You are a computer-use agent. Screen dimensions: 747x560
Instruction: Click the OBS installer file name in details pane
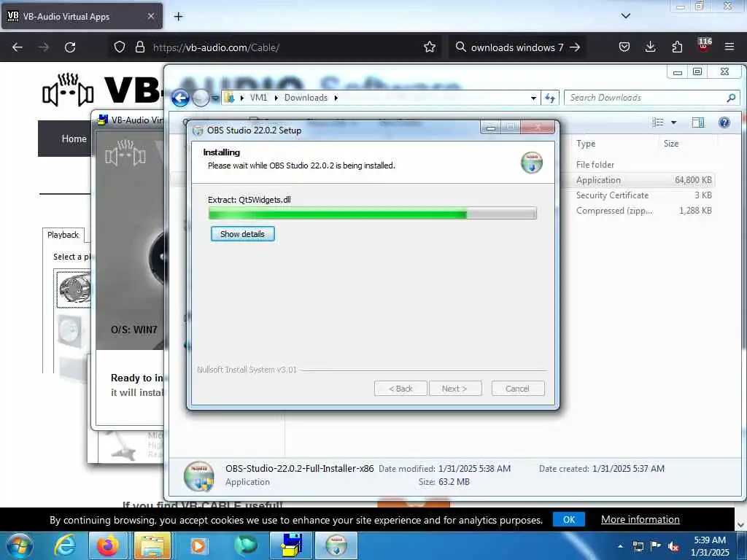(x=300, y=469)
